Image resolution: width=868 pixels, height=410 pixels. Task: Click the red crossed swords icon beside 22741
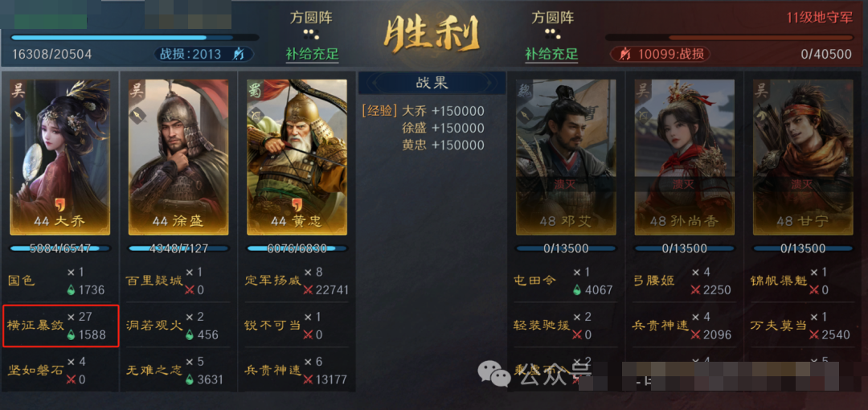click(x=308, y=289)
